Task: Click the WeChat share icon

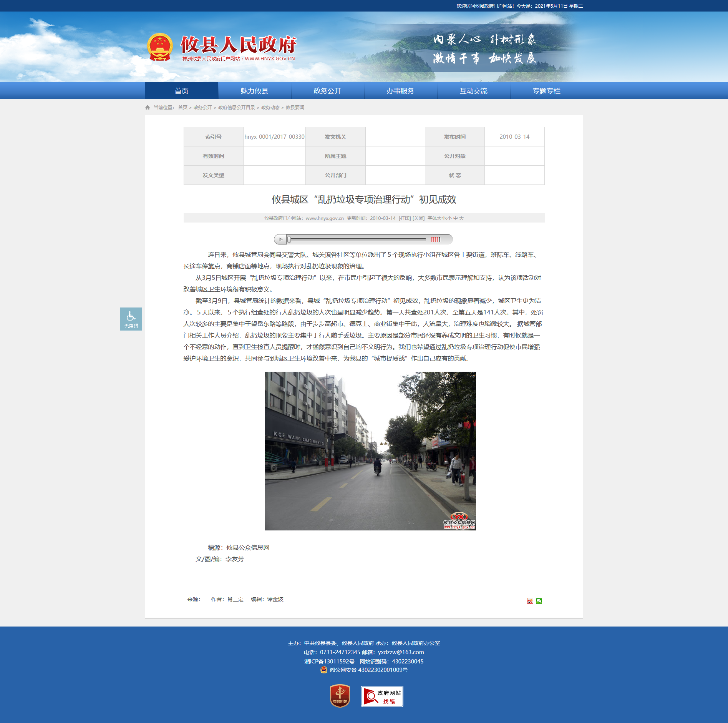Action: coord(539,601)
